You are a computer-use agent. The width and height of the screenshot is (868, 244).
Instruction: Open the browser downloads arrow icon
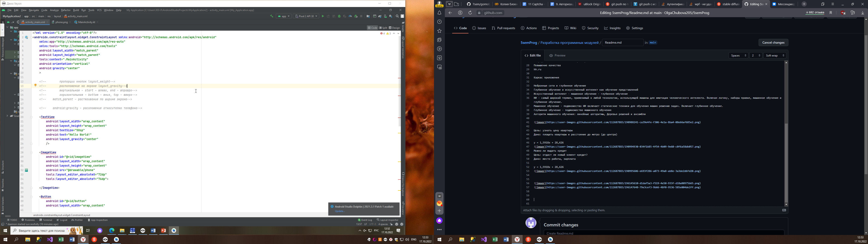[x=863, y=13]
